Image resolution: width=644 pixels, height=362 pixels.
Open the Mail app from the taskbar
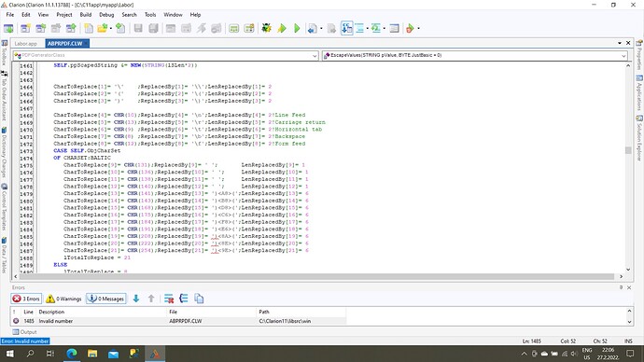point(113,354)
